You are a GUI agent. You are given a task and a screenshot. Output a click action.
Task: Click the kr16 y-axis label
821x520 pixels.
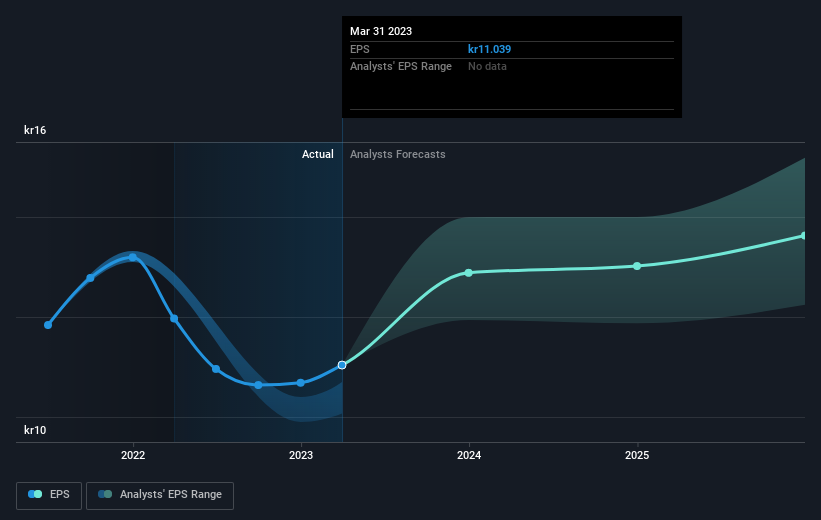(x=35, y=130)
